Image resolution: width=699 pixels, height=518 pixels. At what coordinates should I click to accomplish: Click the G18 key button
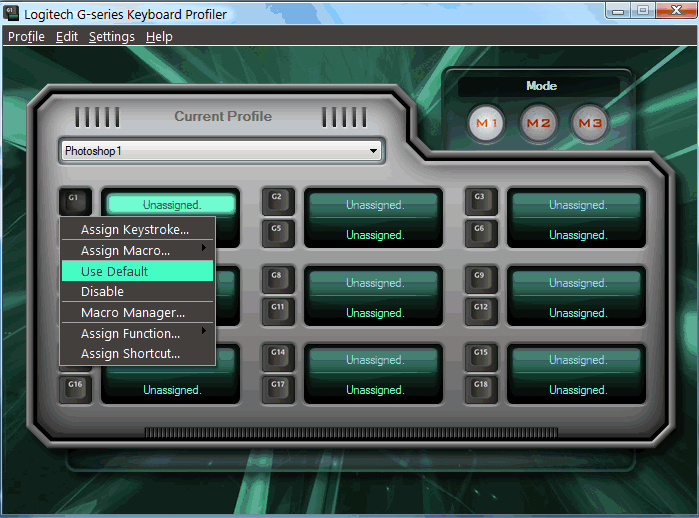(x=481, y=389)
